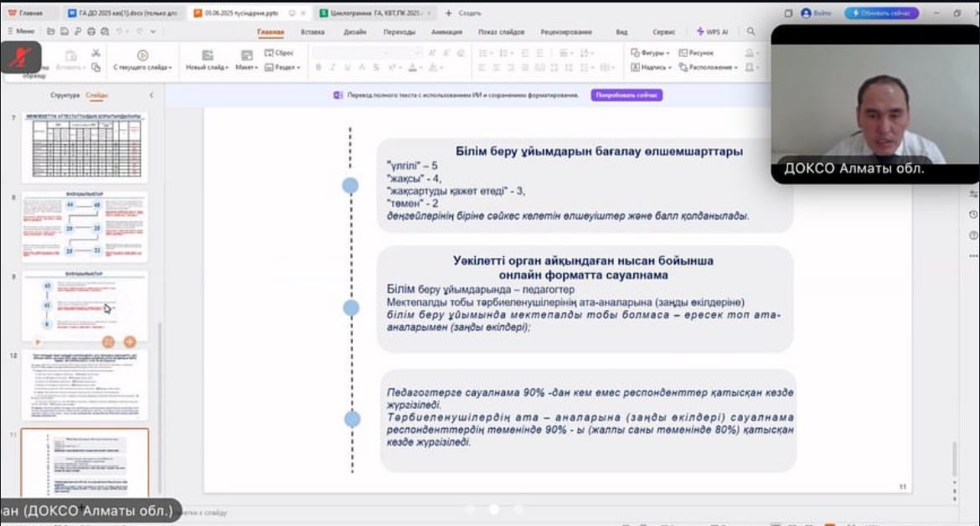
Task: Click the New Slide icon
Action: pyautogui.click(x=207, y=54)
